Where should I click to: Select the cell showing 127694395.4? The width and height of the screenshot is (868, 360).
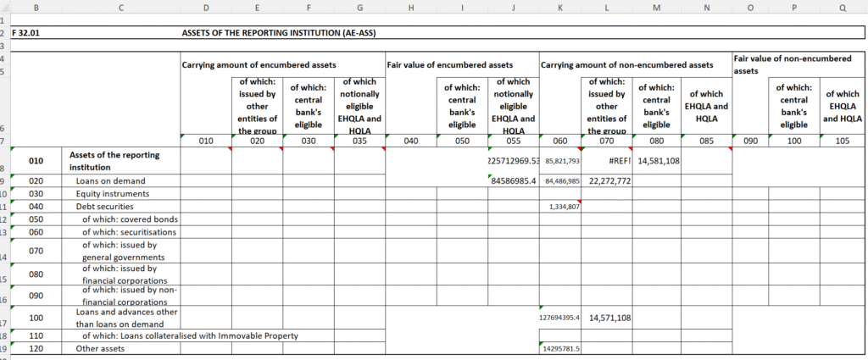click(x=559, y=318)
